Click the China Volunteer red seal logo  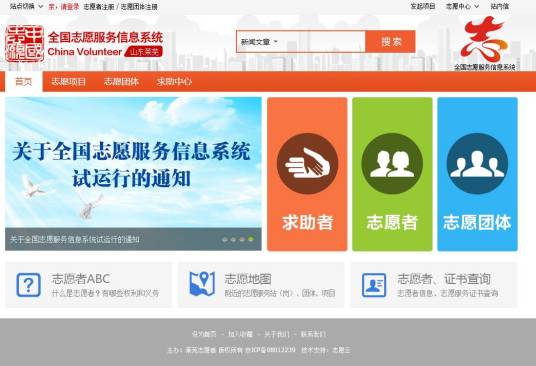tap(25, 43)
